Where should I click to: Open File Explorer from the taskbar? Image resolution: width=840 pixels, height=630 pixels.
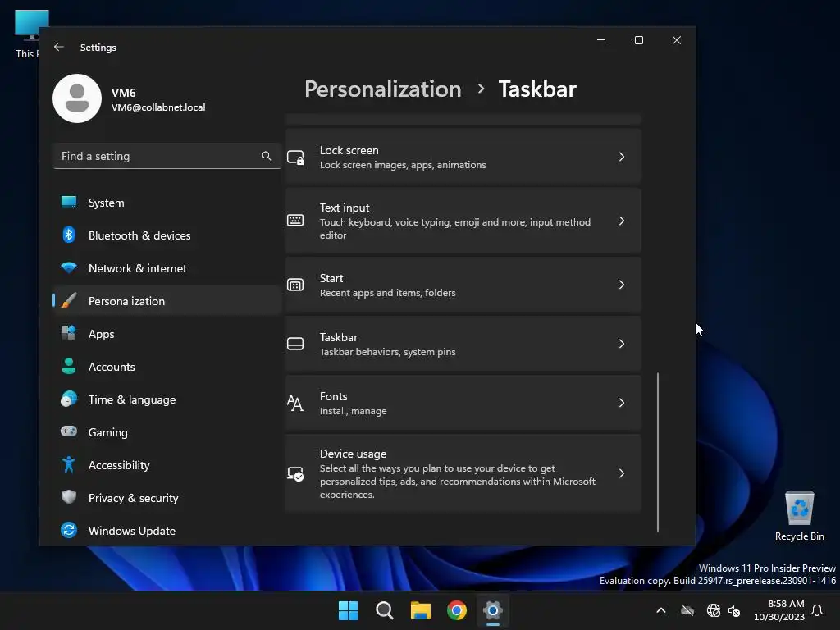click(421, 610)
